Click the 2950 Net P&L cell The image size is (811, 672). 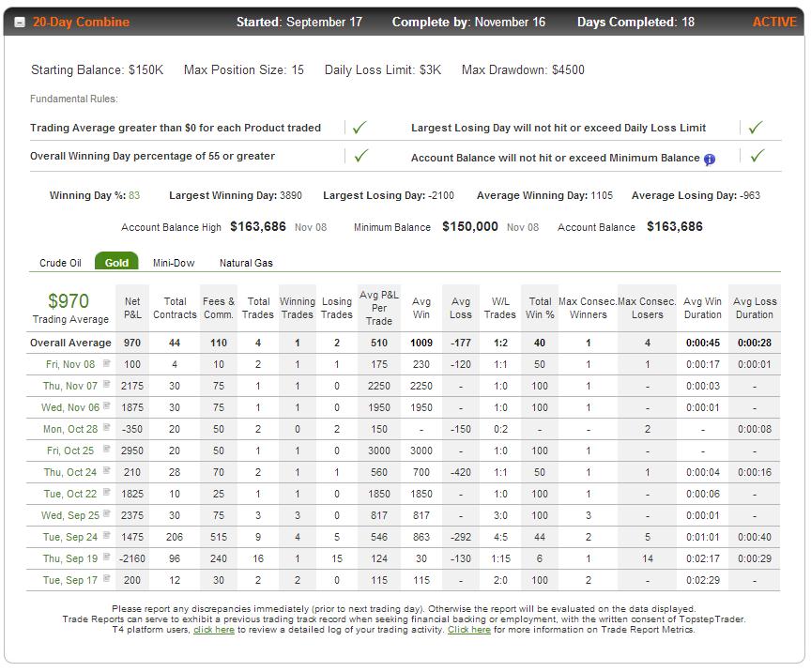coord(132,451)
